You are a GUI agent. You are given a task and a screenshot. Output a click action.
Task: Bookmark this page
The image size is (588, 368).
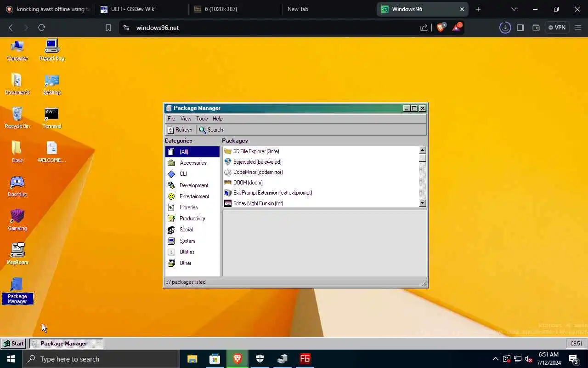[108, 28]
